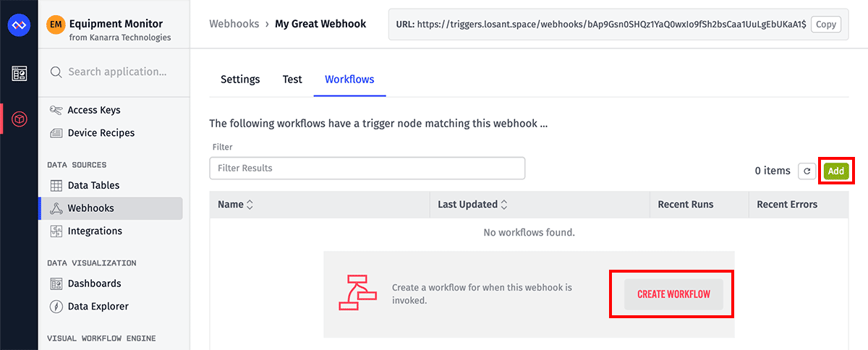Screen dimensions: 868x350
Task: Refresh the workflows list
Action: click(807, 171)
